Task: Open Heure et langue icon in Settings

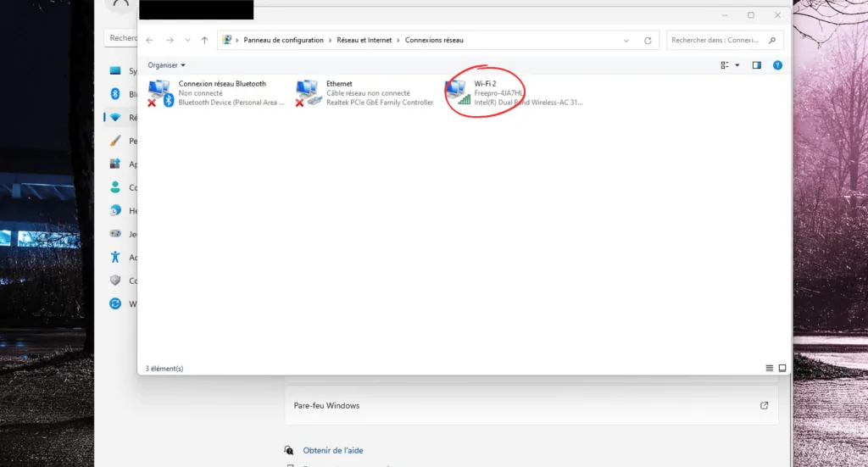Action: click(x=115, y=210)
